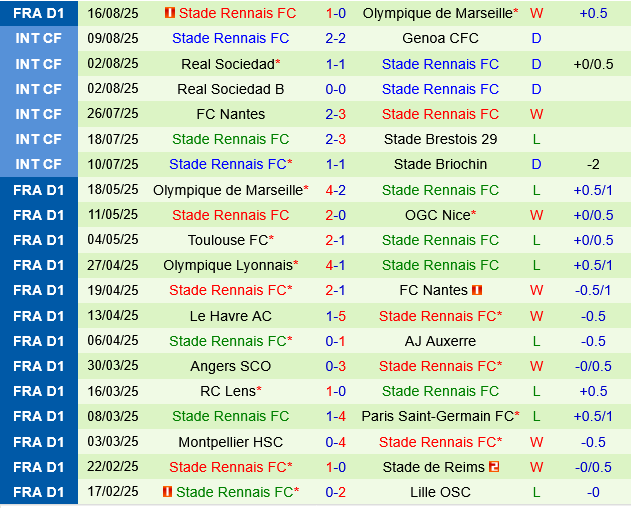This screenshot has width=631, height=508.
Task: Select Real Sociedad B team name
Action: (230, 89)
